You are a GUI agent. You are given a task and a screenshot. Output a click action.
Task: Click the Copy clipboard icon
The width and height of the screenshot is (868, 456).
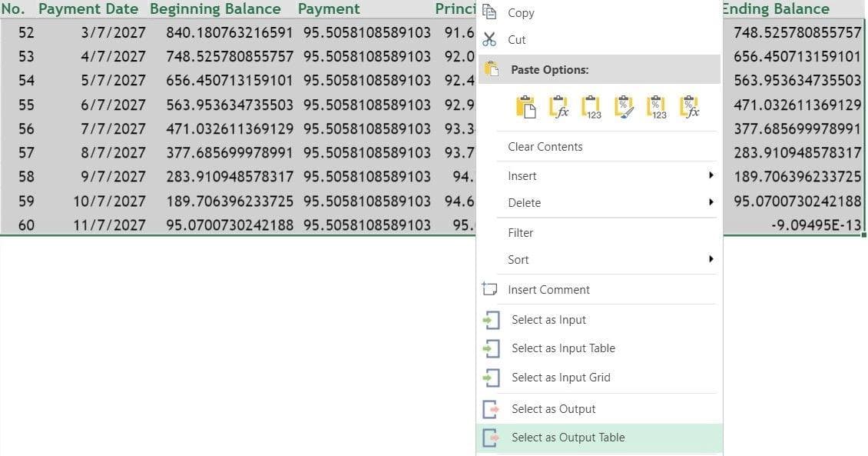(489, 12)
